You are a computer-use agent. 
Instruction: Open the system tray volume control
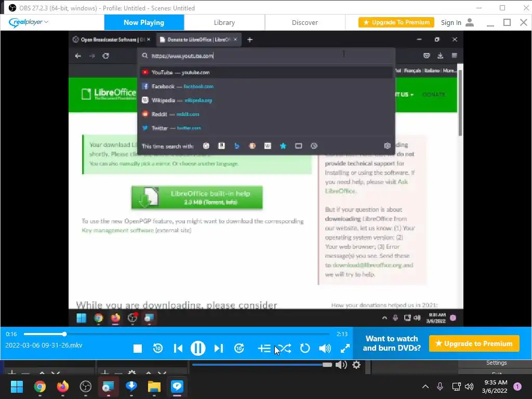click(469, 387)
